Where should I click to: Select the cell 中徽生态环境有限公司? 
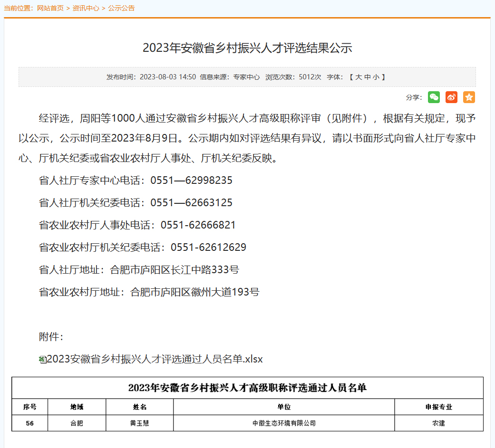(284, 423)
